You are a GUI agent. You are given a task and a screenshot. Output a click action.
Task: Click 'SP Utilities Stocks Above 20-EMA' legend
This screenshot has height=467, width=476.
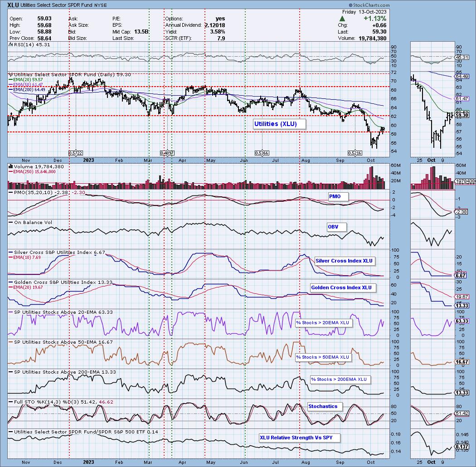61,312
